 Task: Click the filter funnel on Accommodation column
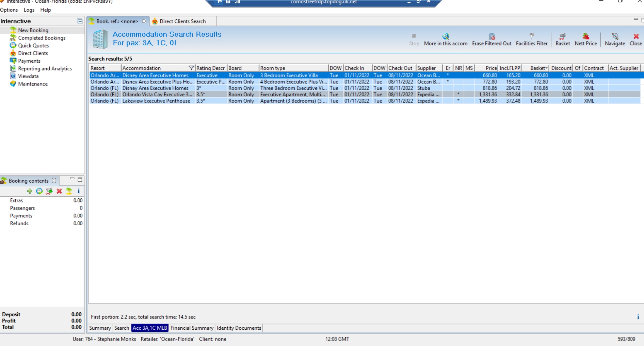coord(191,68)
